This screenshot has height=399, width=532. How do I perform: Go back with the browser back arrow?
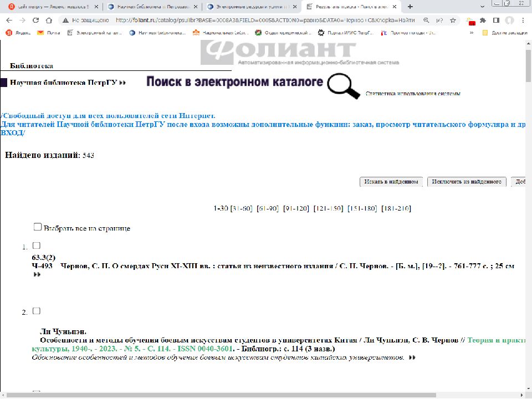click(x=9, y=20)
